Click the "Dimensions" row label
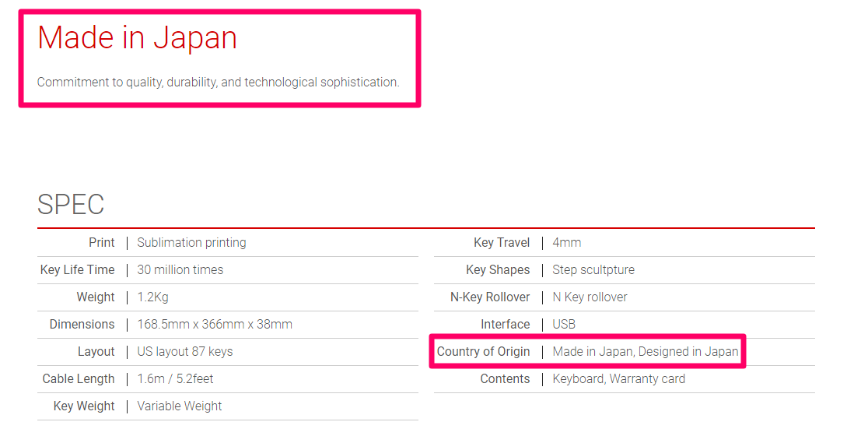The image size is (868, 436). tap(82, 325)
